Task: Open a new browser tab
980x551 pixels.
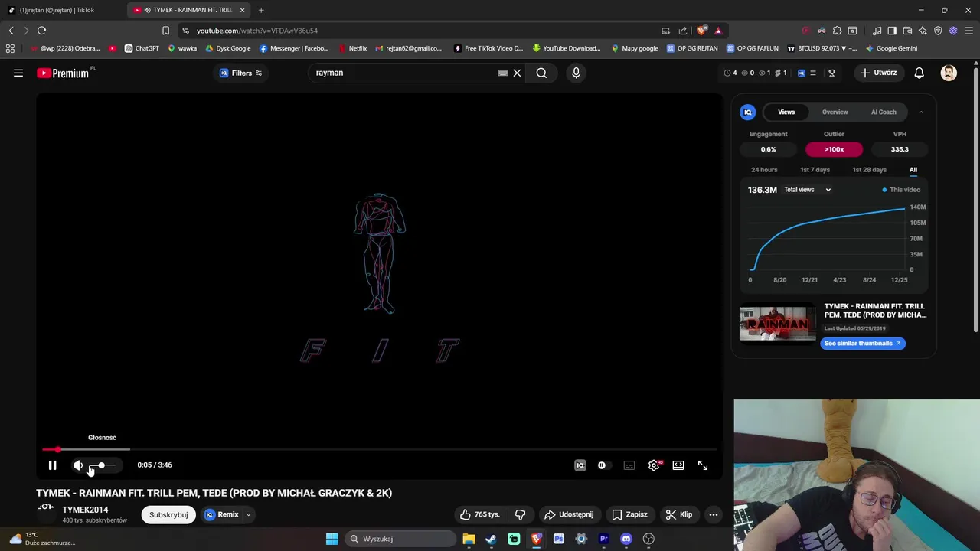Action: pyautogui.click(x=261, y=10)
